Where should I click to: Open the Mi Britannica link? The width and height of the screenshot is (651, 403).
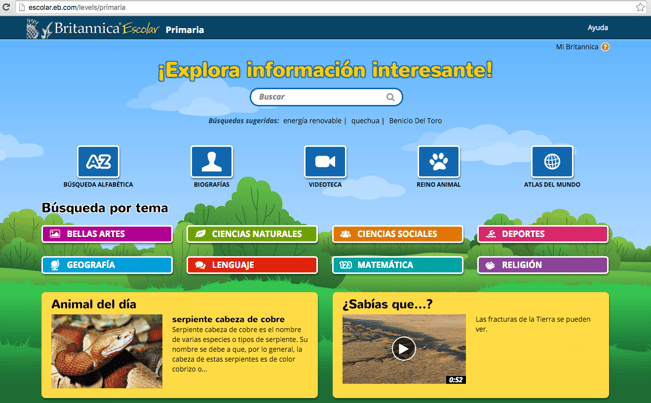[x=577, y=47]
